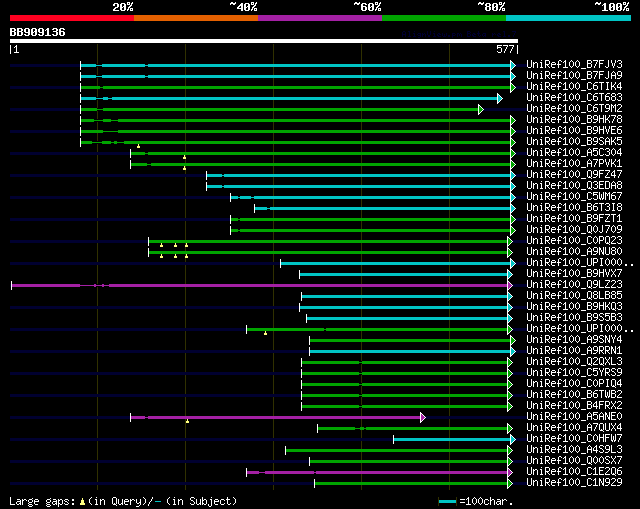Screen dimensions: 640x509
Task: Select the UniRef100_Q0J709 label
Action: coord(574,230)
